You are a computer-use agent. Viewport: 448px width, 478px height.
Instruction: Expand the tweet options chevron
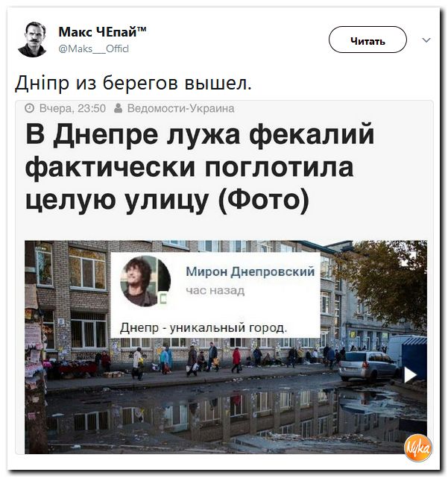[x=426, y=40]
